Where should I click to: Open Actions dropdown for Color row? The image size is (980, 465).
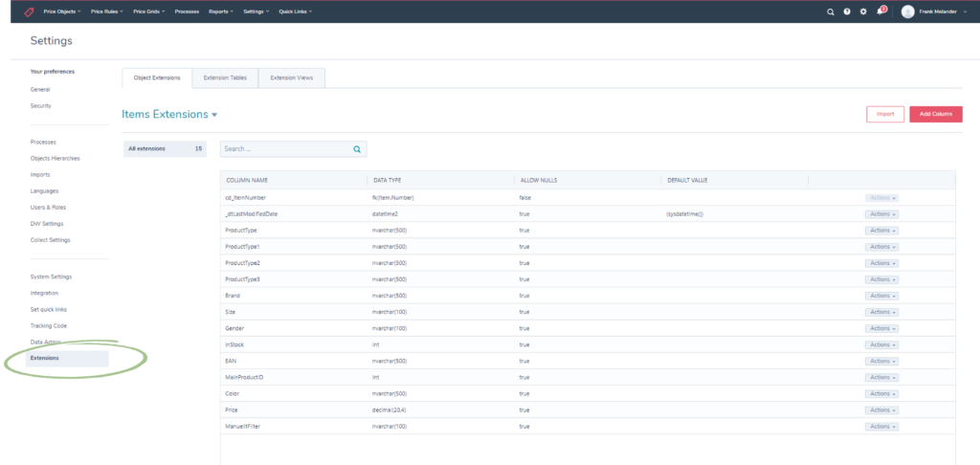pyautogui.click(x=881, y=394)
